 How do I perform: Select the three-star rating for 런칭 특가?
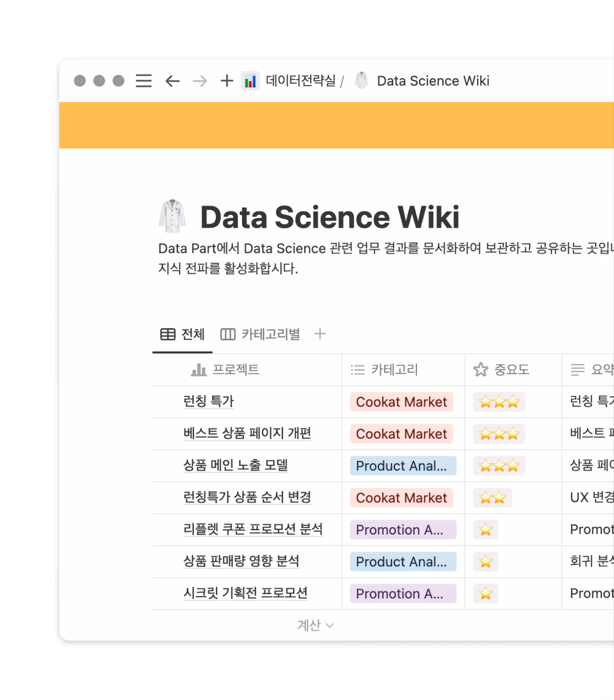coord(498,402)
